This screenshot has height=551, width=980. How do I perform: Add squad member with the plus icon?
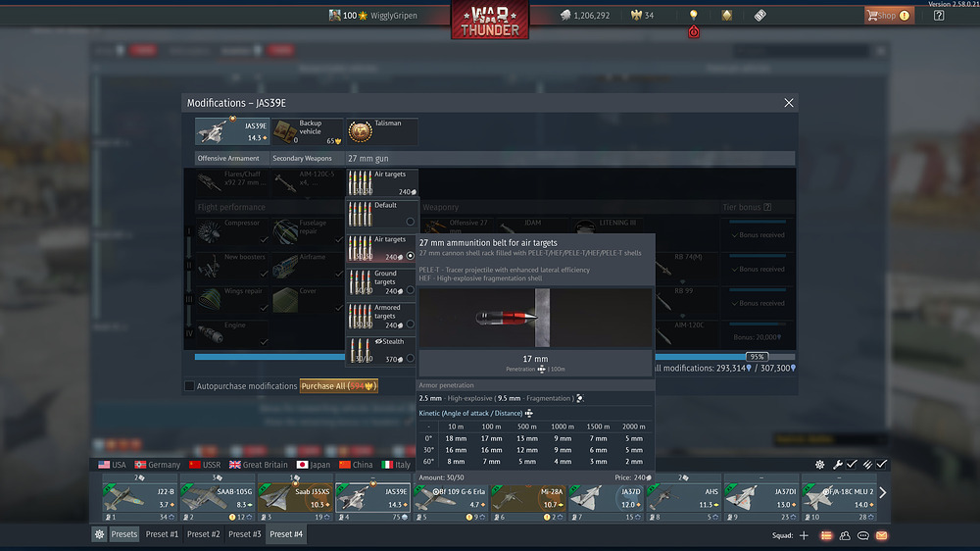click(x=804, y=535)
